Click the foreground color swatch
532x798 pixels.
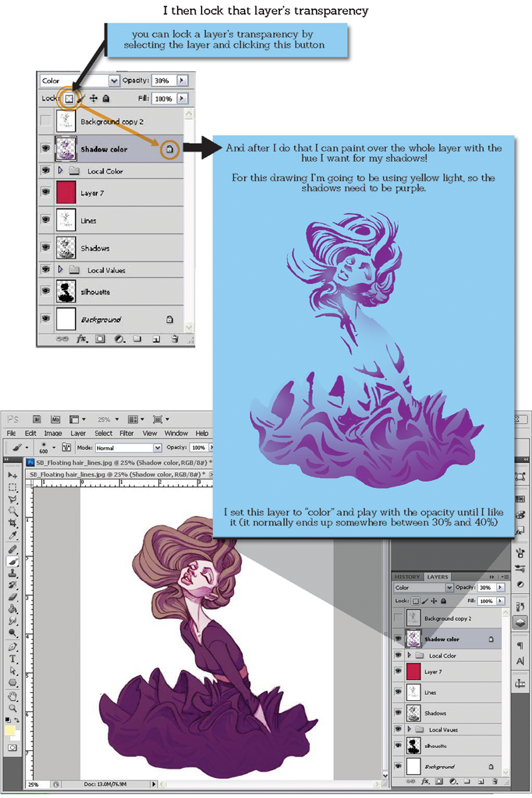click(x=10, y=731)
